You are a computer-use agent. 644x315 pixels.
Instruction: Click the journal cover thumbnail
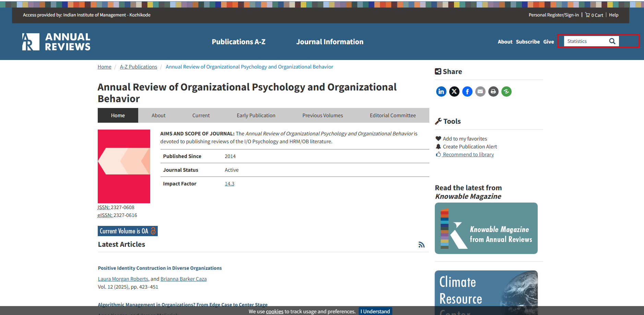[x=124, y=166]
